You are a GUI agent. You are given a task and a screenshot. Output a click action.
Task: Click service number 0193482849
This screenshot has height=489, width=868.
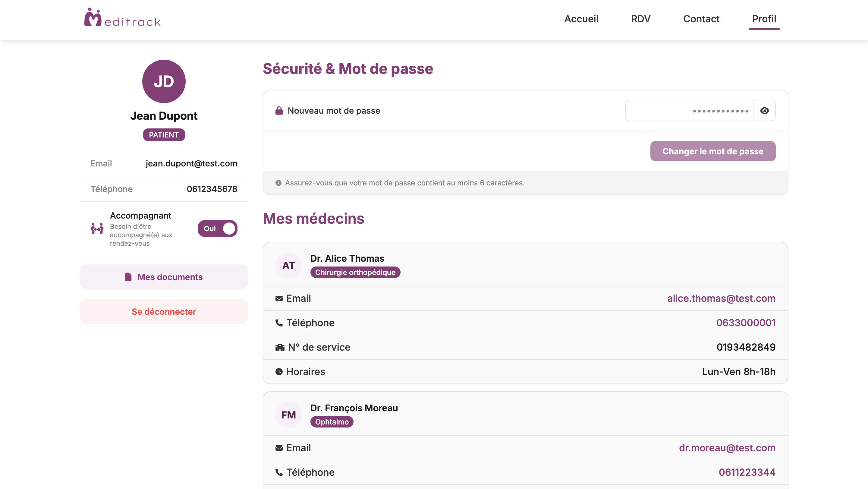[746, 347]
